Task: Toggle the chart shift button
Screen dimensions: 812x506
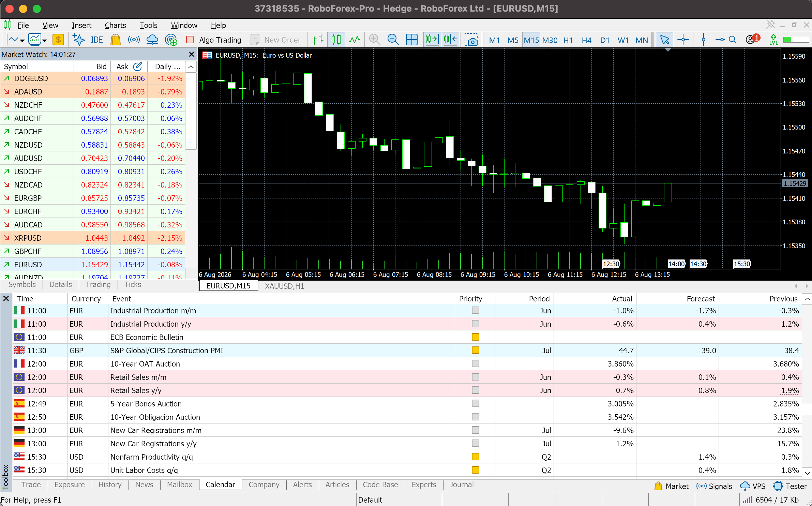Action: pyautogui.click(x=450, y=40)
